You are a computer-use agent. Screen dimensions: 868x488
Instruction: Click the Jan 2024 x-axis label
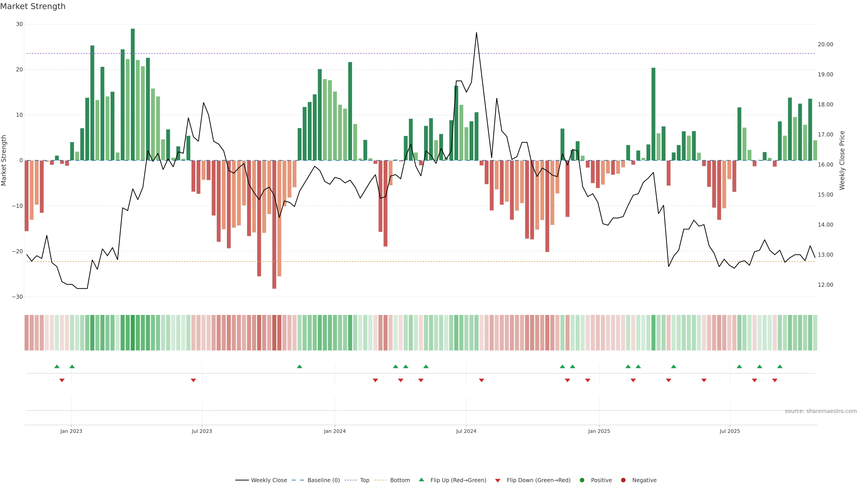335,431
